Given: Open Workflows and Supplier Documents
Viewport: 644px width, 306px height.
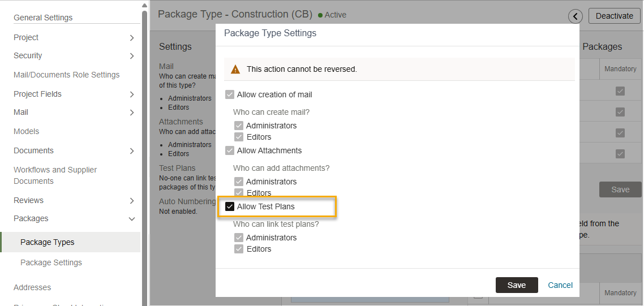Looking at the screenshot, I should click(55, 175).
